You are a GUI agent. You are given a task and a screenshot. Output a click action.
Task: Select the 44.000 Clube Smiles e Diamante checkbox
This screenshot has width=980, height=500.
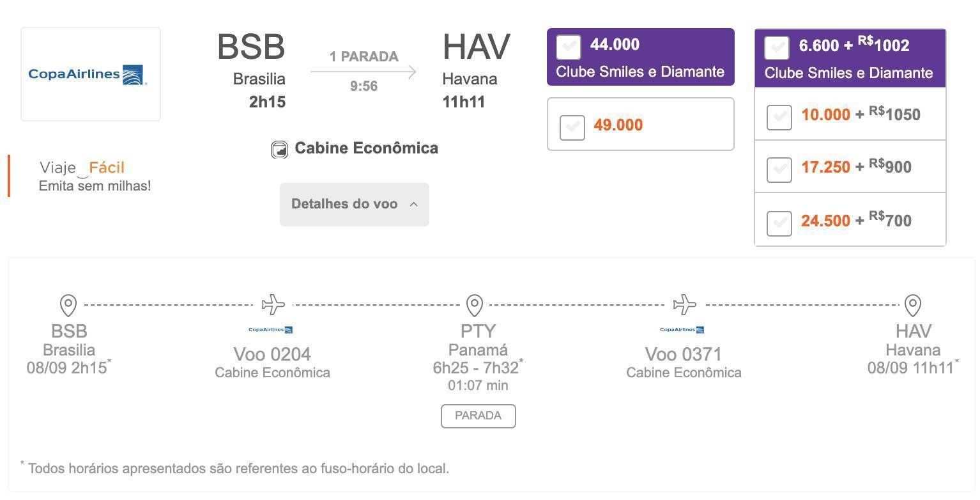(569, 47)
